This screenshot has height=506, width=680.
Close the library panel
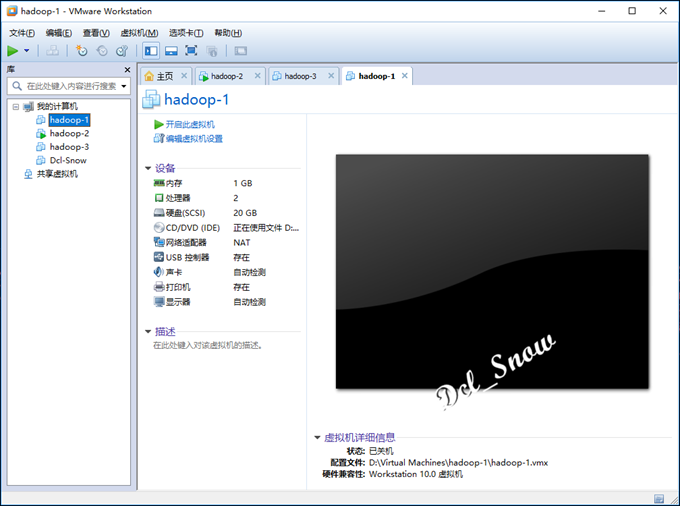pyautogui.click(x=127, y=70)
